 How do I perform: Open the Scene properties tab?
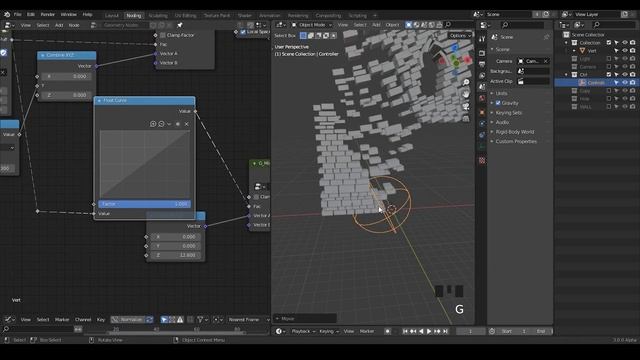[x=482, y=87]
